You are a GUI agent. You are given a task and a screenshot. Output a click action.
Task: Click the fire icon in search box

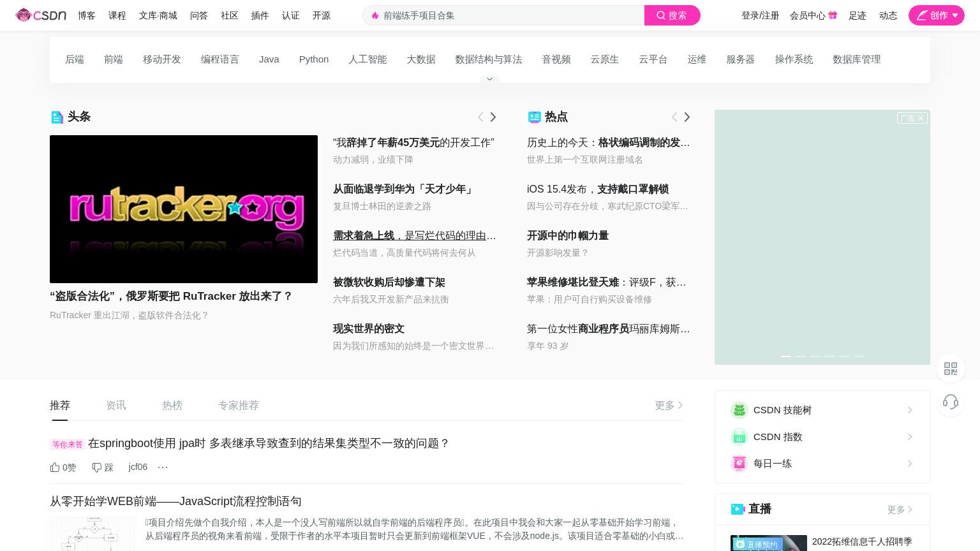[x=375, y=15]
